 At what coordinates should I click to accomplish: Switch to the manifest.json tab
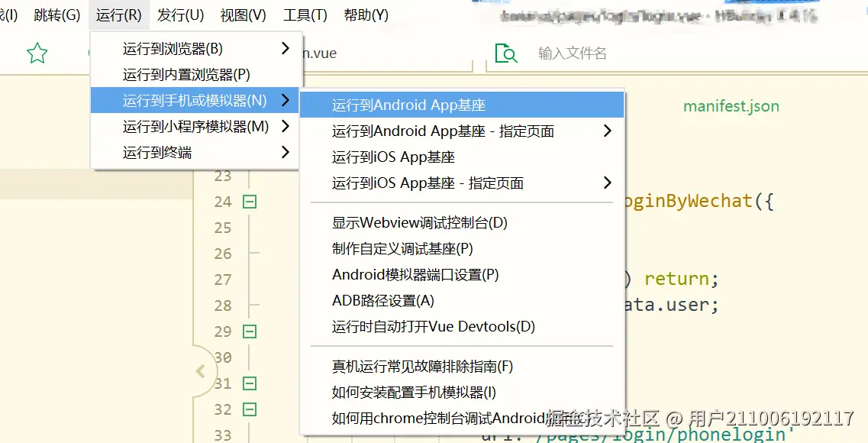point(731,105)
